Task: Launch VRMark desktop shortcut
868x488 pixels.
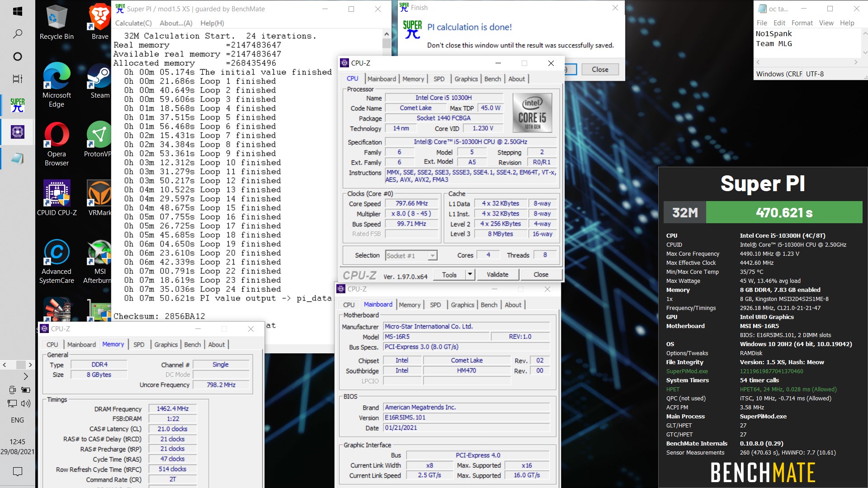Action: 99,198
